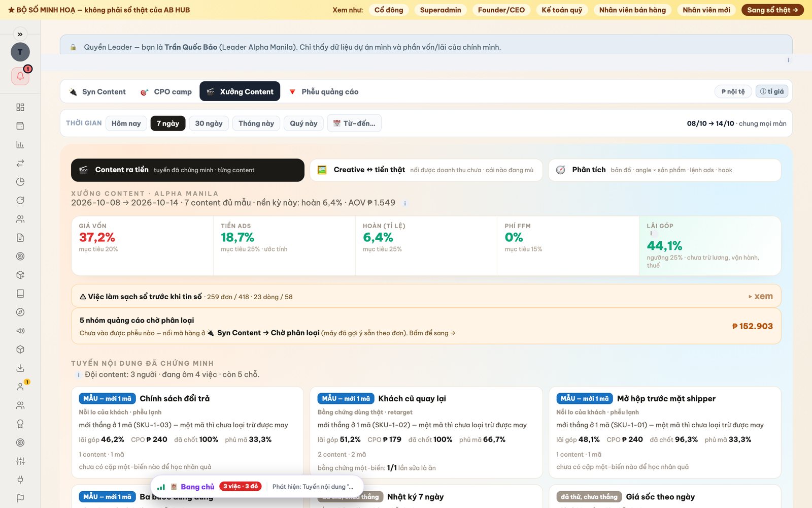Open the Lãi gộp 44,1% metric card

click(710, 246)
